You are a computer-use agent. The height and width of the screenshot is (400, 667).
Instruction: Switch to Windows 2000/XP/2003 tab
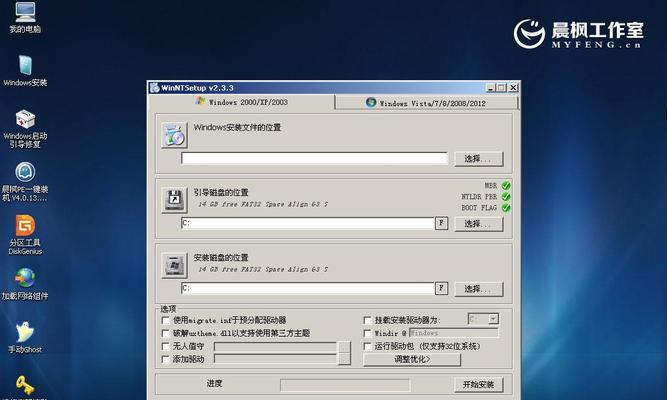242,102
